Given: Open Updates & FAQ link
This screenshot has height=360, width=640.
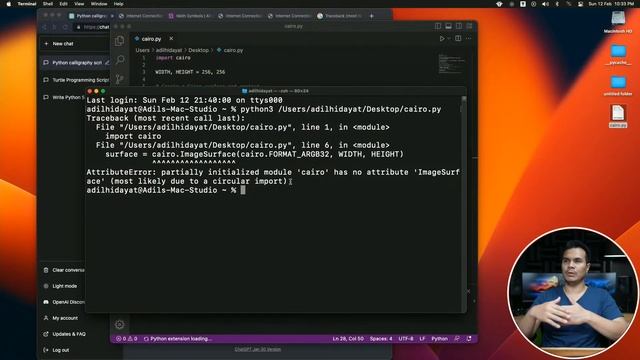Looking at the screenshot, I should tap(65, 334).
